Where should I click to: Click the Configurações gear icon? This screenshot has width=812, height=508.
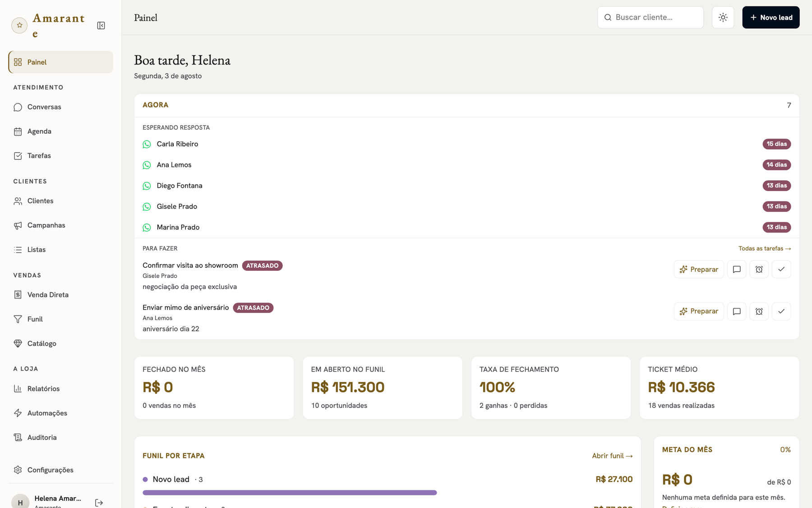pyautogui.click(x=18, y=470)
